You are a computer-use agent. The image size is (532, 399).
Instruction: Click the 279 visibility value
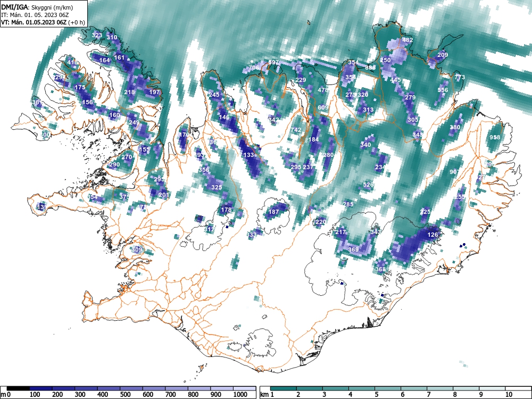coord(410,97)
